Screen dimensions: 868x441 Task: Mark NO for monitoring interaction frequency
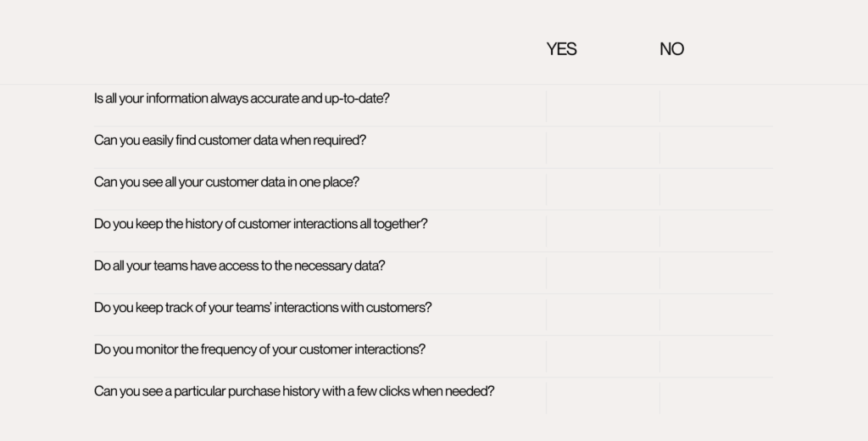[716, 357]
